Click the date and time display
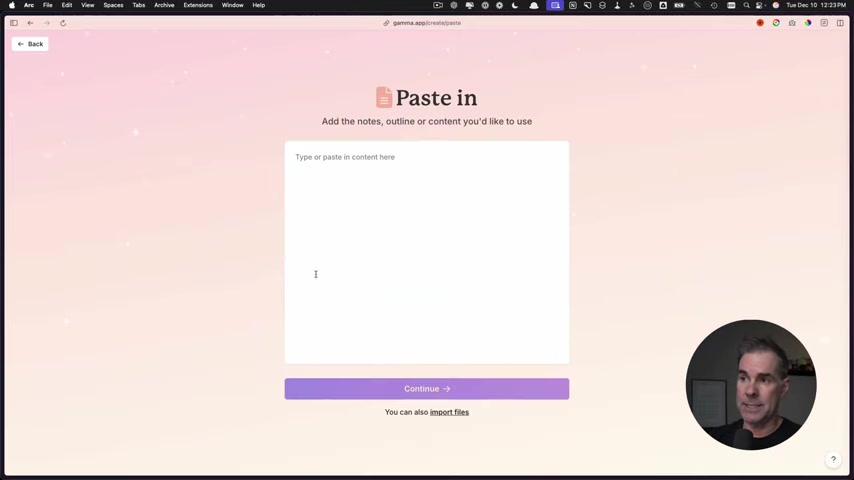Viewport: 854px width, 480px height. (x=816, y=5)
